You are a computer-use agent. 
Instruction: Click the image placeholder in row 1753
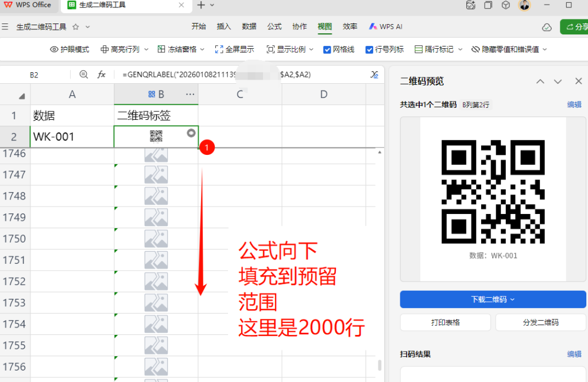coord(156,303)
